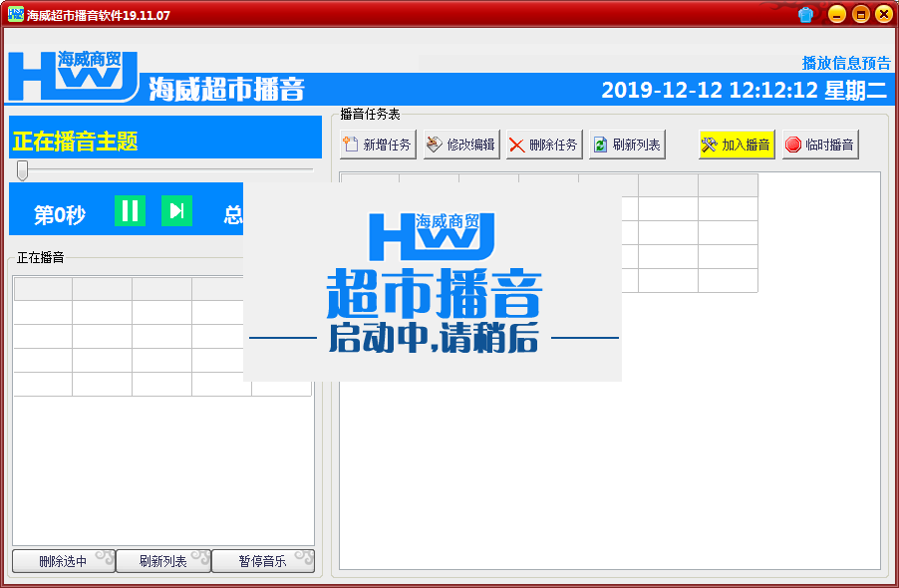This screenshot has height=588, width=899.
Task: Click the 海威超市播音 header title
Action: (x=226, y=90)
